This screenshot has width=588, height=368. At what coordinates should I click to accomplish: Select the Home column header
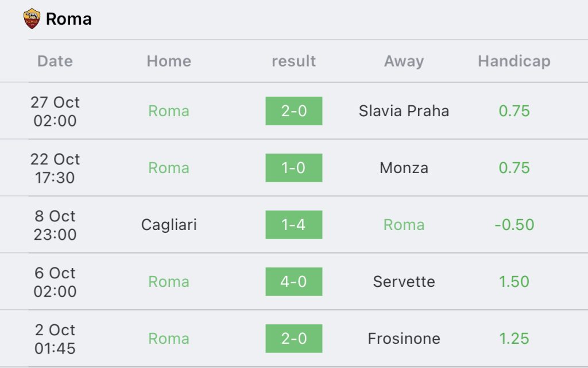[x=169, y=61]
